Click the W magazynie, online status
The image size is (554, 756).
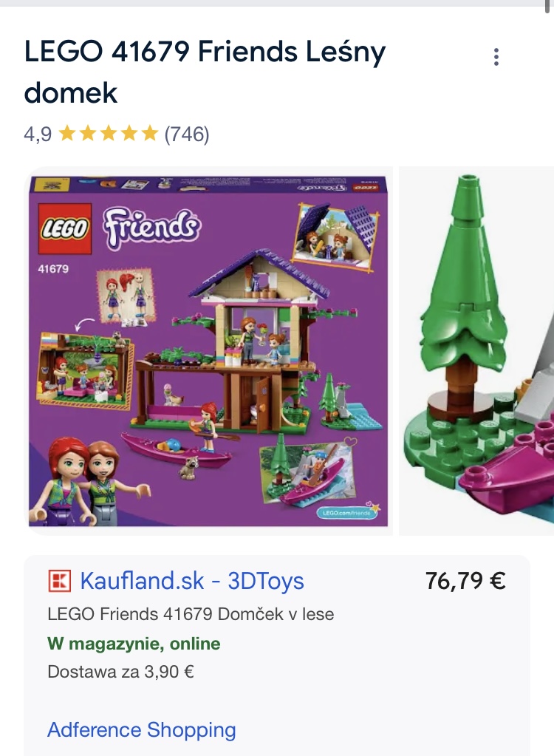pos(134,644)
